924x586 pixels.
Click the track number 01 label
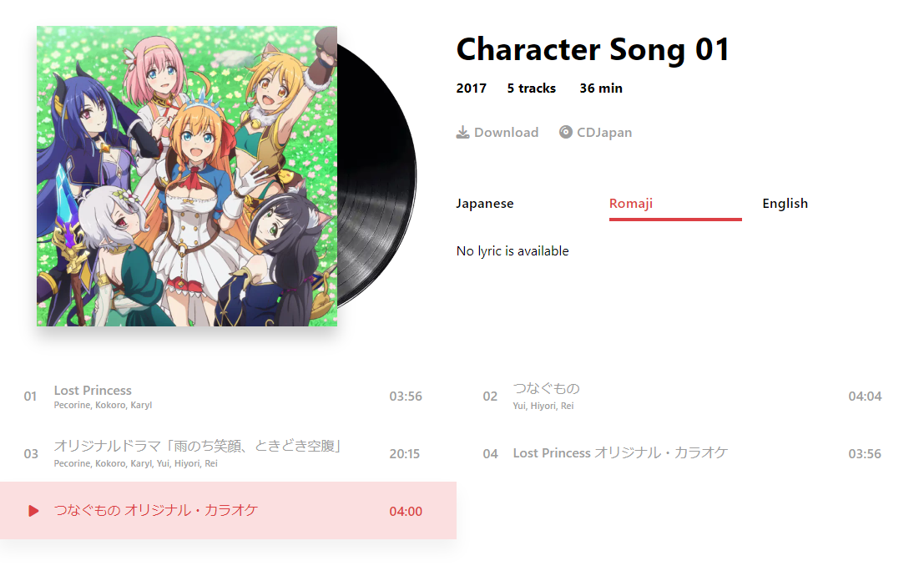pyautogui.click(x=30, y=397)
